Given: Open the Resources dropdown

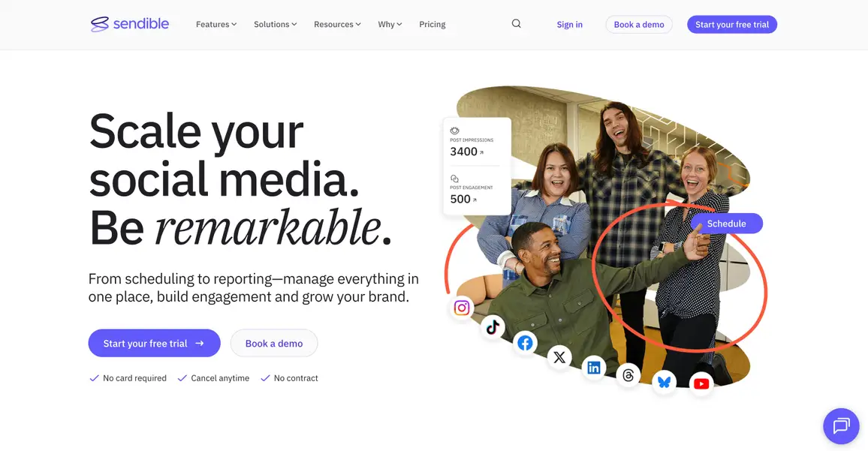Looking at the screenshot, I should tap(336, 23).
